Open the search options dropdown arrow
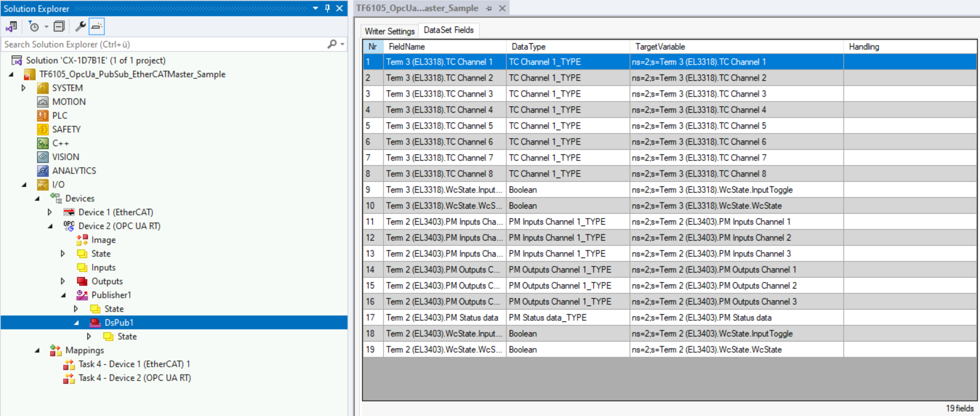 tap(342, 44)
